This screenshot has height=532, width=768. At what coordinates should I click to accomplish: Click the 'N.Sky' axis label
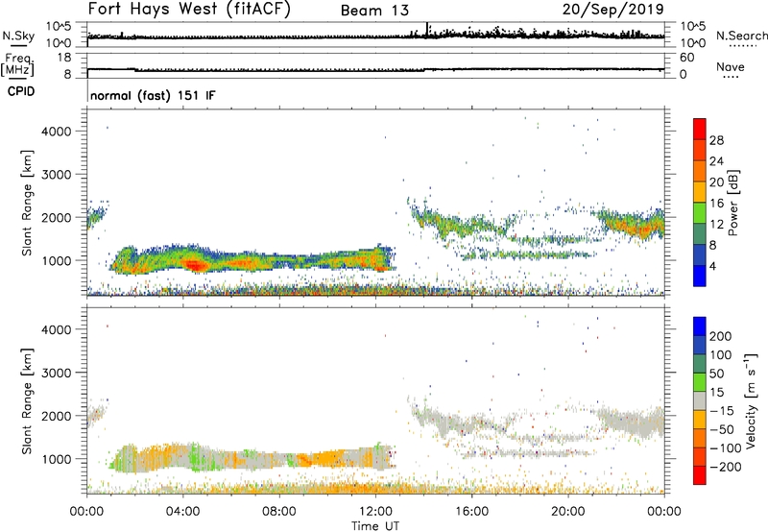click(18, 36)
